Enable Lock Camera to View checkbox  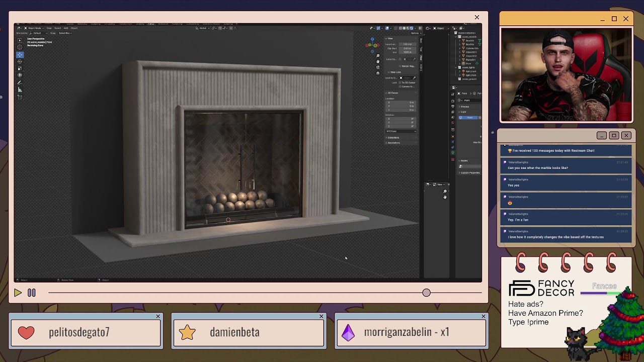(x=400, y=86)
